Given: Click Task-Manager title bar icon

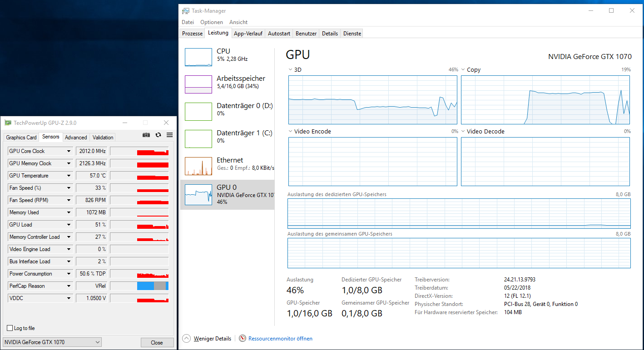Looking at the screenshot, I should pyautogui.click(x=186, y=11).
